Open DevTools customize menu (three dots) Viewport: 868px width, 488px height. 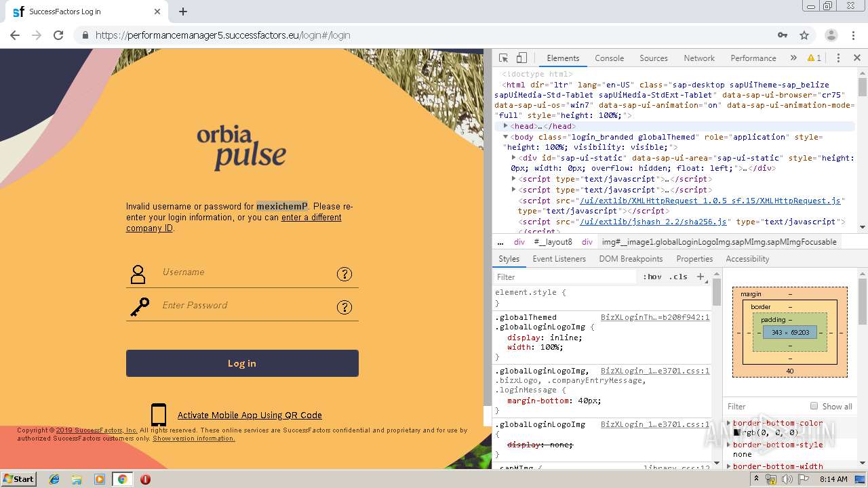click(x=838, y=58)
